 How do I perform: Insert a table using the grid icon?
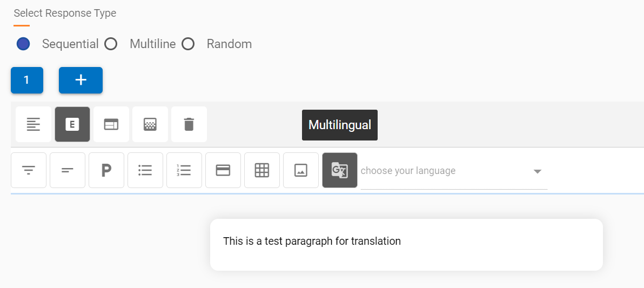click(x=262, y=170)
